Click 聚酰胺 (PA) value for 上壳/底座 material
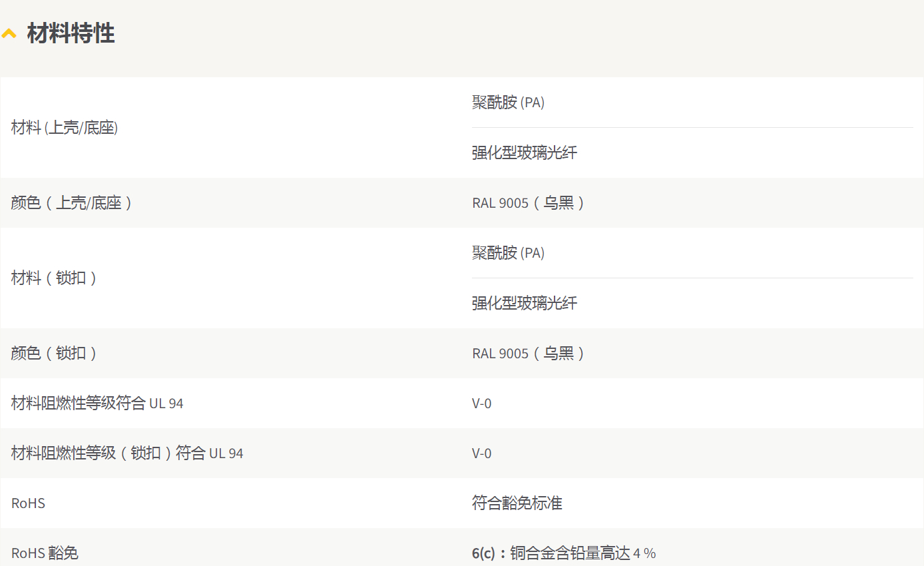 coord(508,103)
